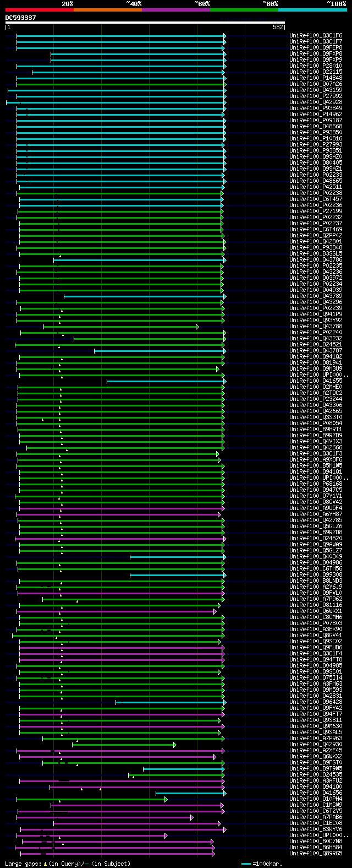Screen dimensions: 352x868
Task: Select label UniRef100_Q89RG5
Action: click(316, 854)
